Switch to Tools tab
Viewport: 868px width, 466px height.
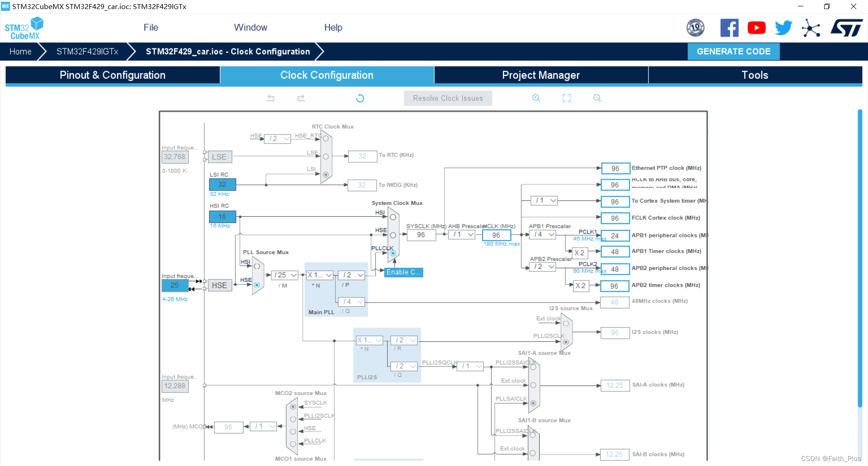(755, 75)
